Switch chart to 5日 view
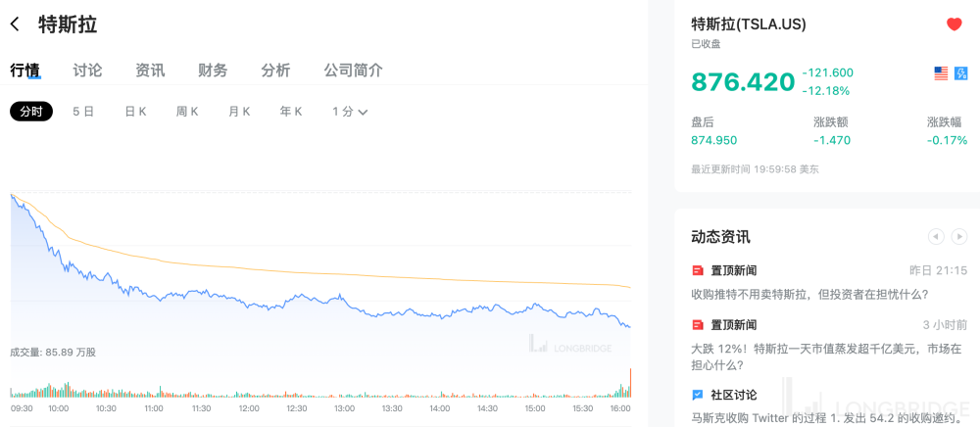 tap(83, 112)
